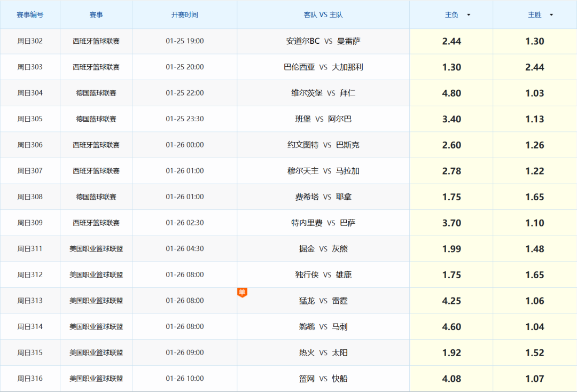Click match number 周日316

[x=30, y=379]
